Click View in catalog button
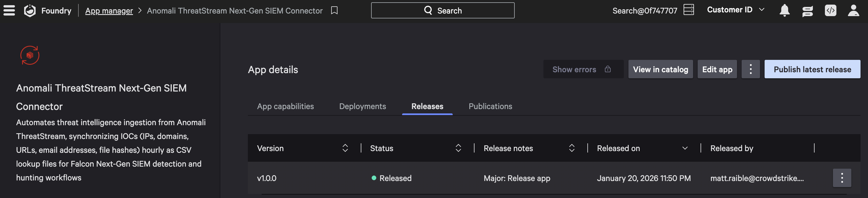This screenshot has height=198, width=868. (x=660, y=69)
